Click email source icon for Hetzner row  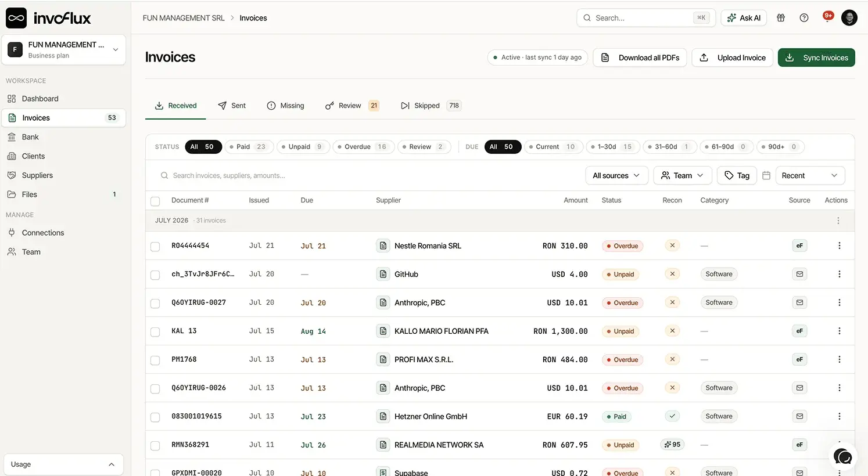click(x=799, y=416)
